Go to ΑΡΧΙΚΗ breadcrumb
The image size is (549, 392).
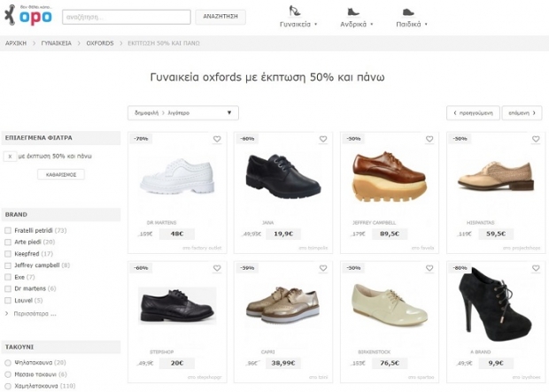coord(16,43)
